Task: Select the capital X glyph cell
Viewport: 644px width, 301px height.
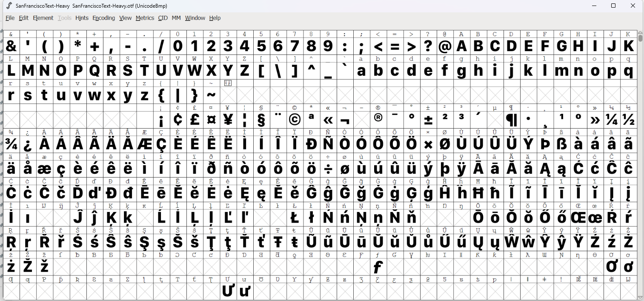Action: (211, 71)
